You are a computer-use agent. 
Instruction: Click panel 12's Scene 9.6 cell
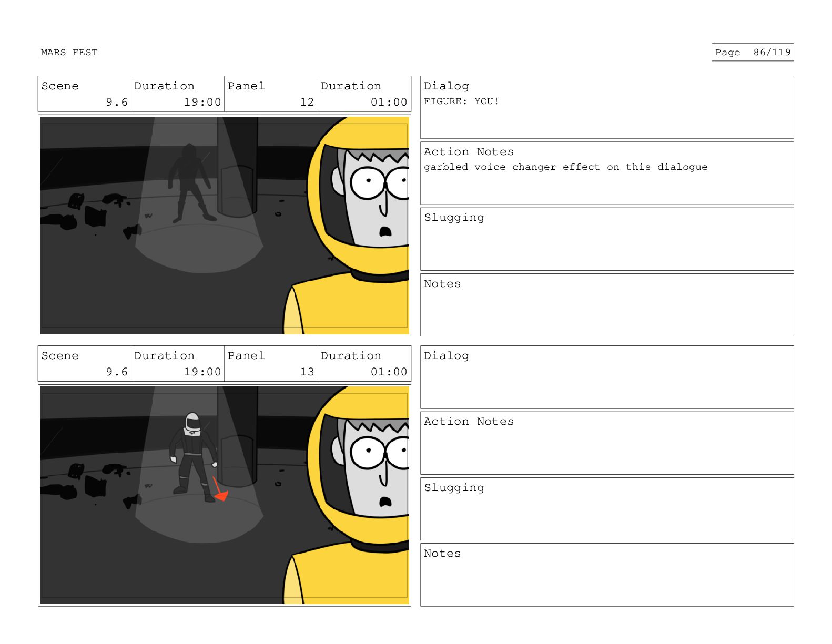point(85,94)
